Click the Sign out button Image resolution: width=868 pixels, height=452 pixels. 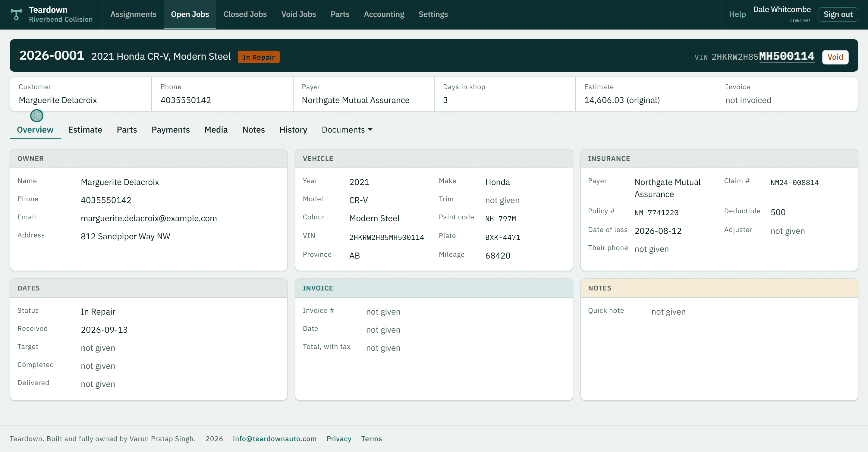[x=838, y=14]
